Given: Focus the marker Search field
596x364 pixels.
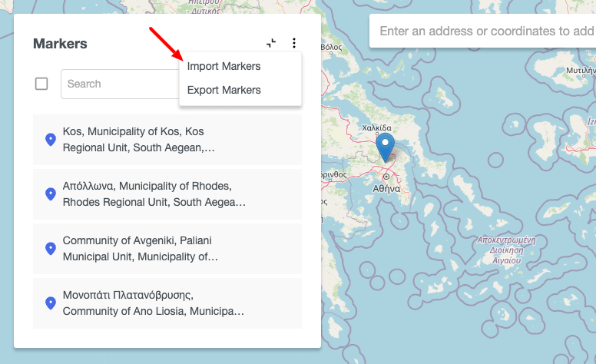Looking at the screenshot, I should click(x=120, y=84).
